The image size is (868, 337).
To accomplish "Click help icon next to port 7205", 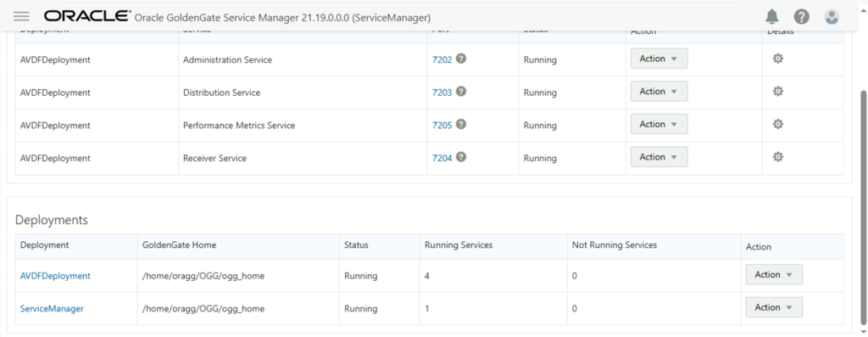I will tap(460, 124).
